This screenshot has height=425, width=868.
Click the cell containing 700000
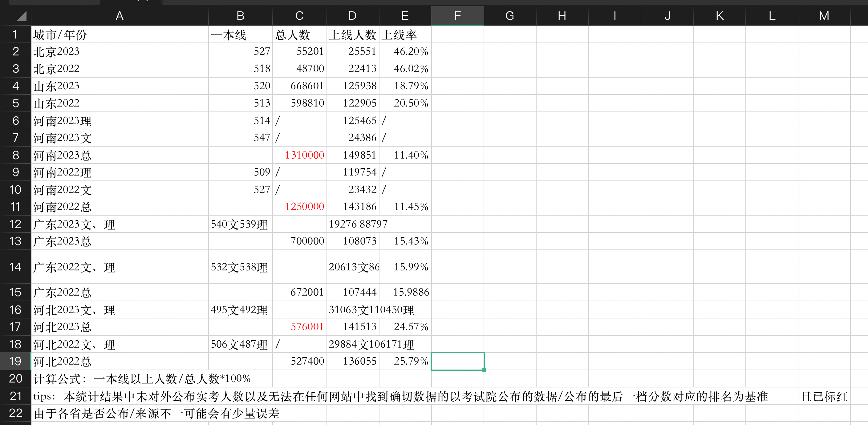[x=300, y=241]
